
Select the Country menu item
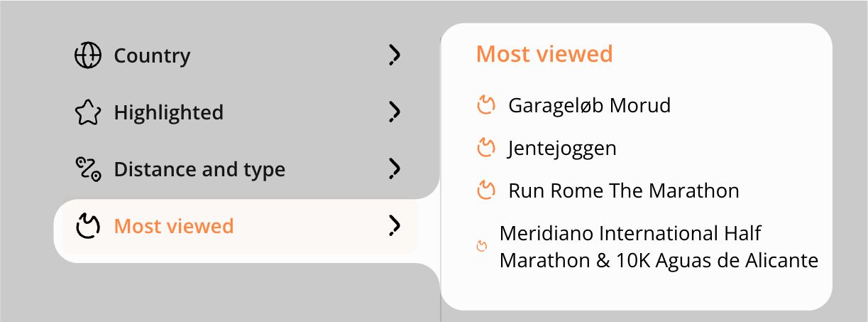(x=238, y=55)
